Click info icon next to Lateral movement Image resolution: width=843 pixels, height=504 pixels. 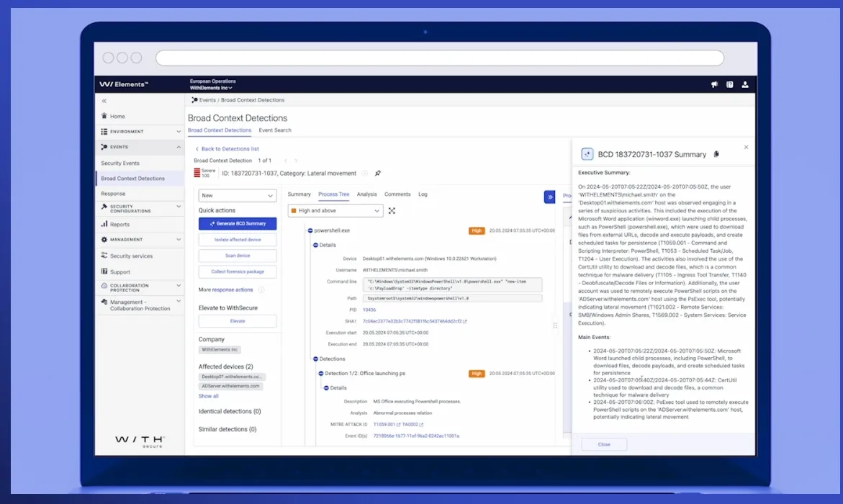(364, 174)
